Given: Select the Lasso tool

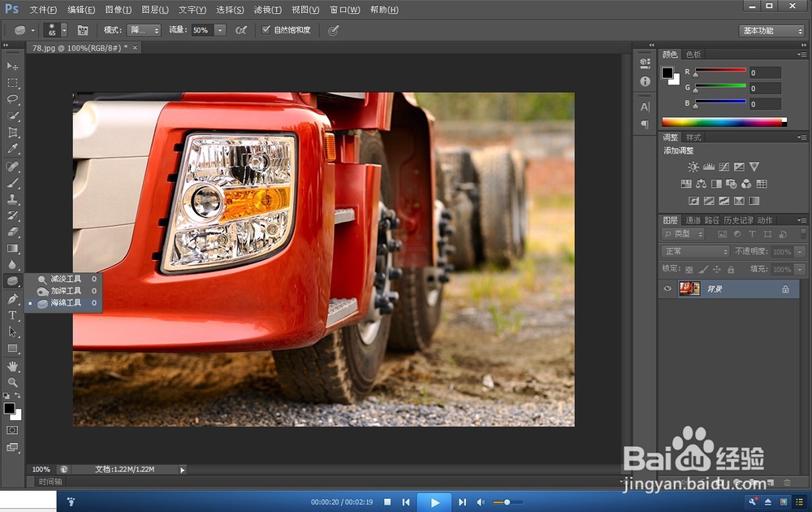Looking at the screenshot, I should coord(12,99).
